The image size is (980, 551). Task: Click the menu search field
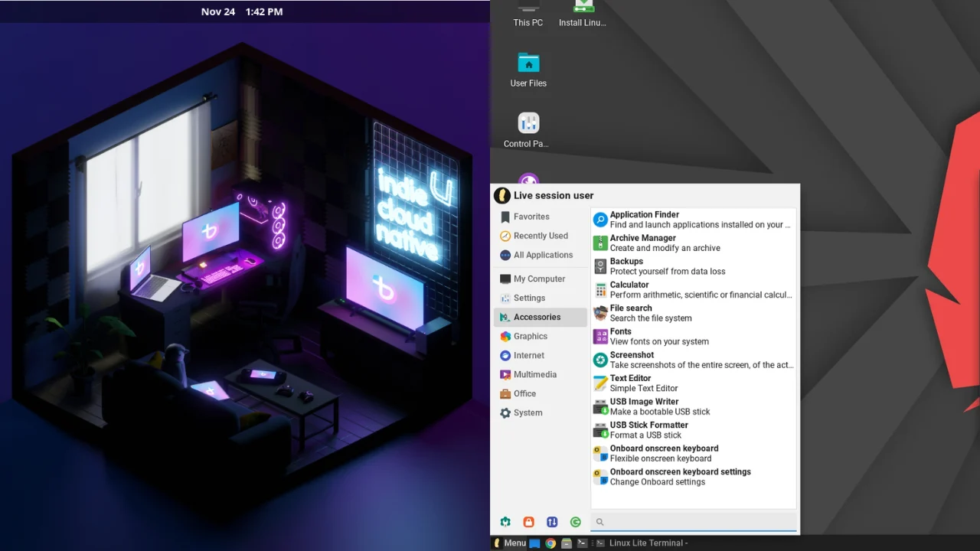[694, 522]
